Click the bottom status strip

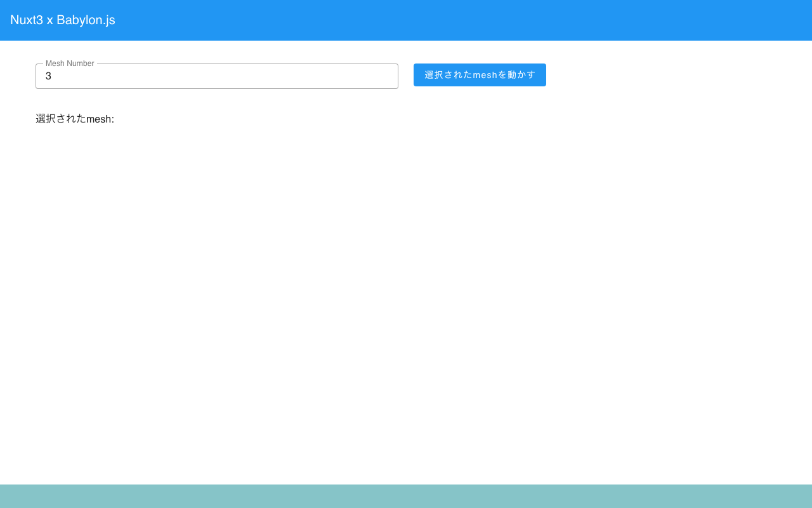(x=406, y=495)
